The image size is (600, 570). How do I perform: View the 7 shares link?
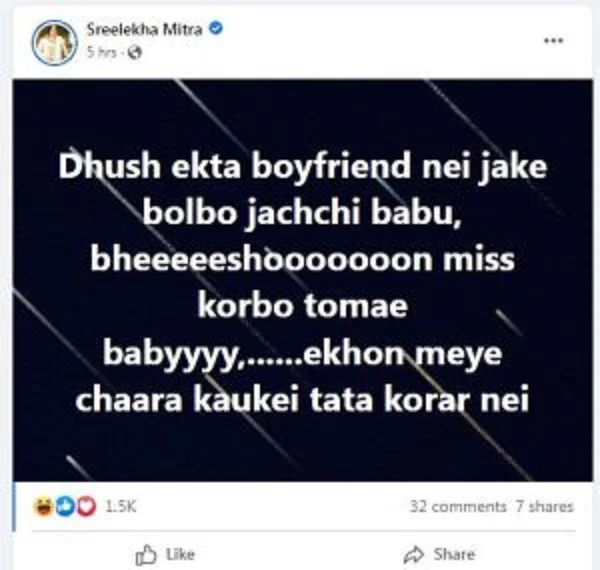[x=544, y=506]
